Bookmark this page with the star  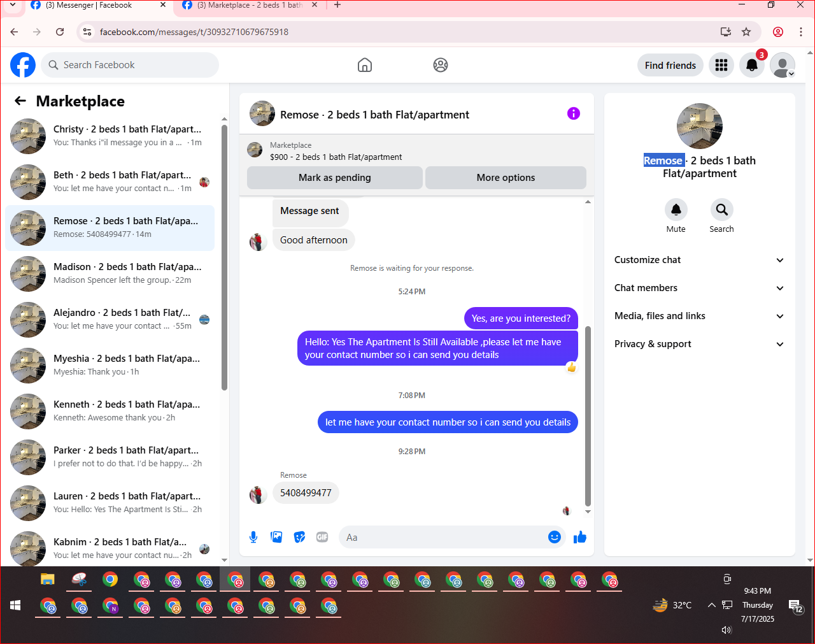pyautogui.click(x=746, y=32)
